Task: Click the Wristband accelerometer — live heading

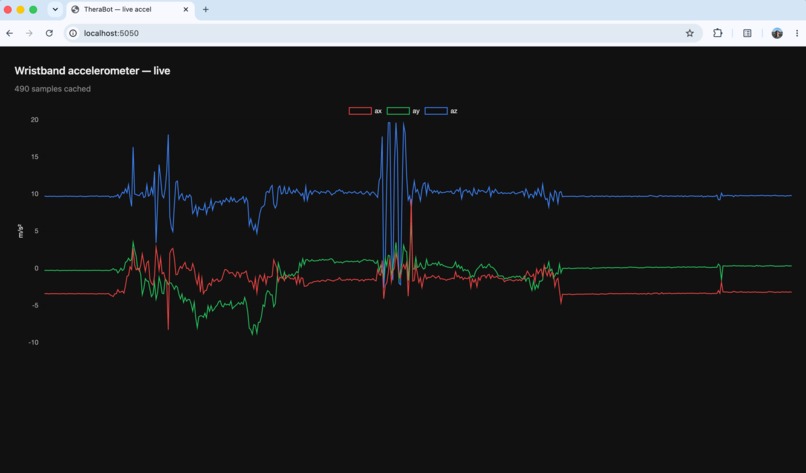Action: 92,71
